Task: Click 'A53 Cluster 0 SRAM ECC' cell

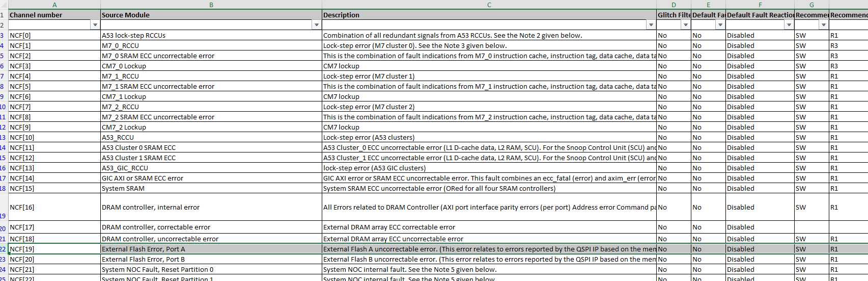Action: point(211,147)
